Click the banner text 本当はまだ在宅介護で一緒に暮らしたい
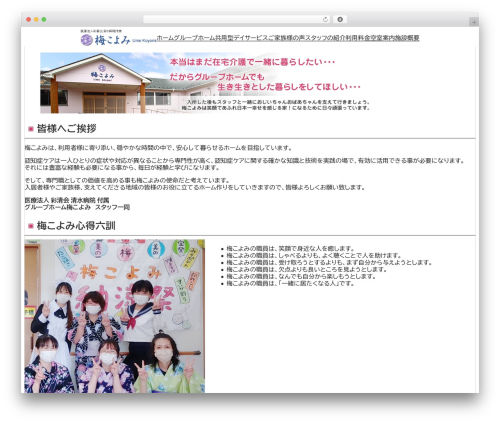This screenshot has width=500, height=423. [252, 62]
